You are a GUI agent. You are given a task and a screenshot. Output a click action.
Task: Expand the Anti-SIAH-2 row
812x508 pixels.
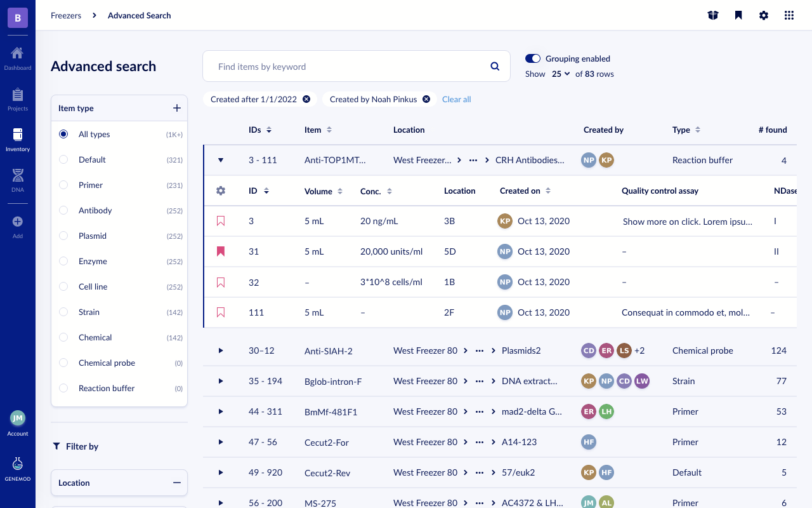(x=221, y=351)
